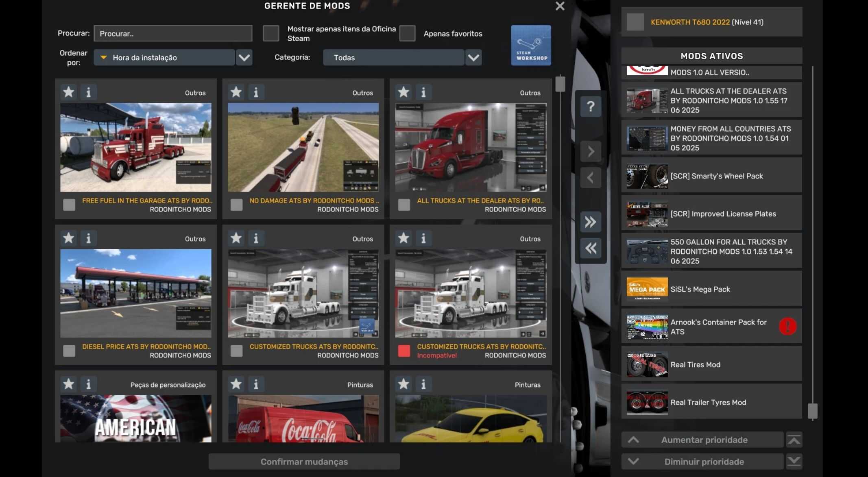The width and height of the screenshot is (868, 477).
Task: Show info for No Damage ATS mod
Action: (x=256, y=92)
